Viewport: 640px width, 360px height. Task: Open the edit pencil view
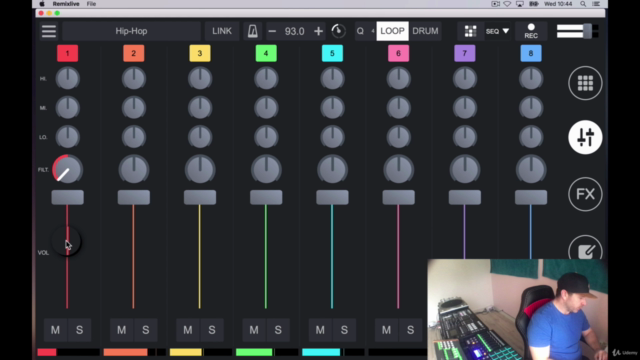[x=585, y=248]
